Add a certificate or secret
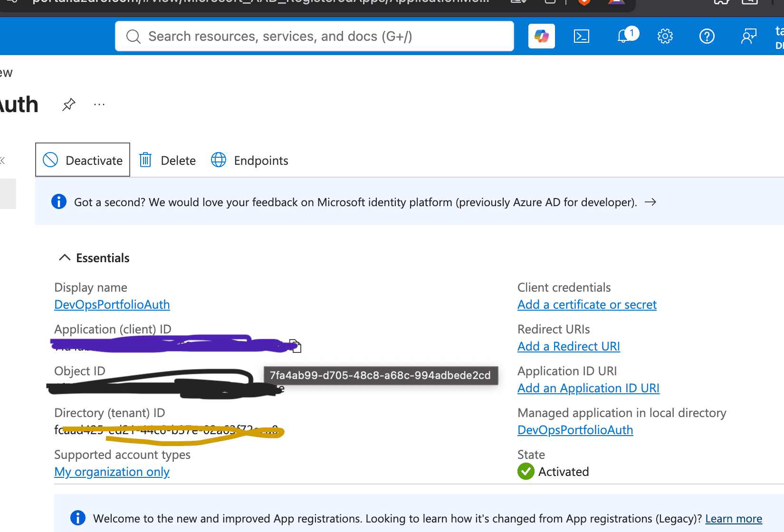Image resolution: width=784 pixels, height=532 pixels. [x=587, y=304]
